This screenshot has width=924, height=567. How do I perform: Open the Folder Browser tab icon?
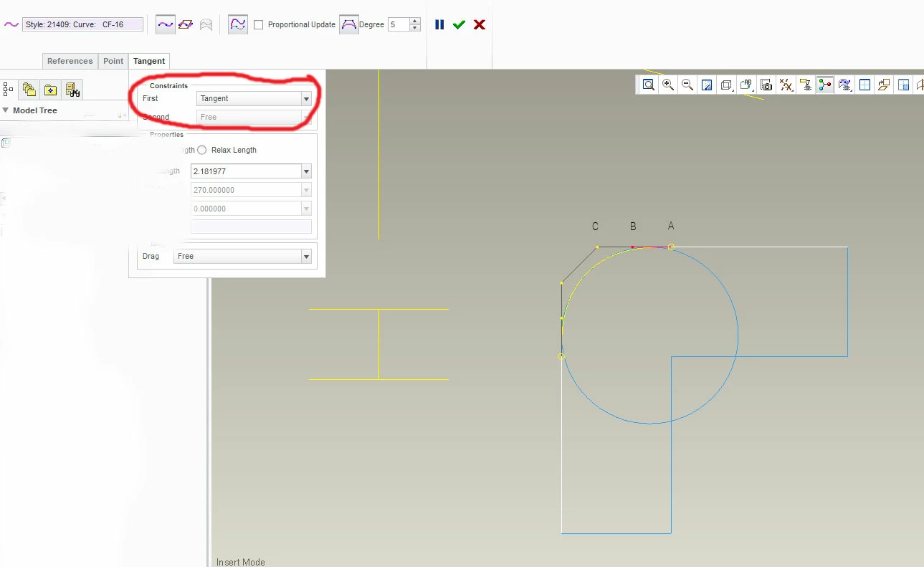click(x=29, y=89)
